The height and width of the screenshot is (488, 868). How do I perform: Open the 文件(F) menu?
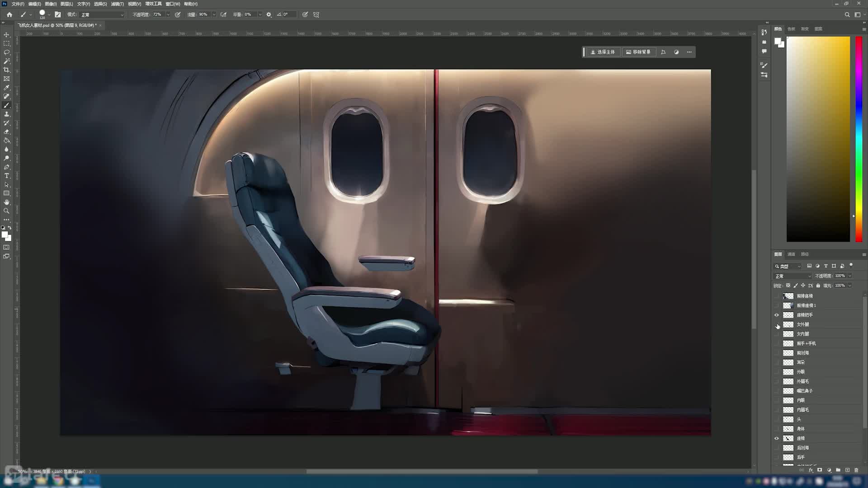coord(18,4)
